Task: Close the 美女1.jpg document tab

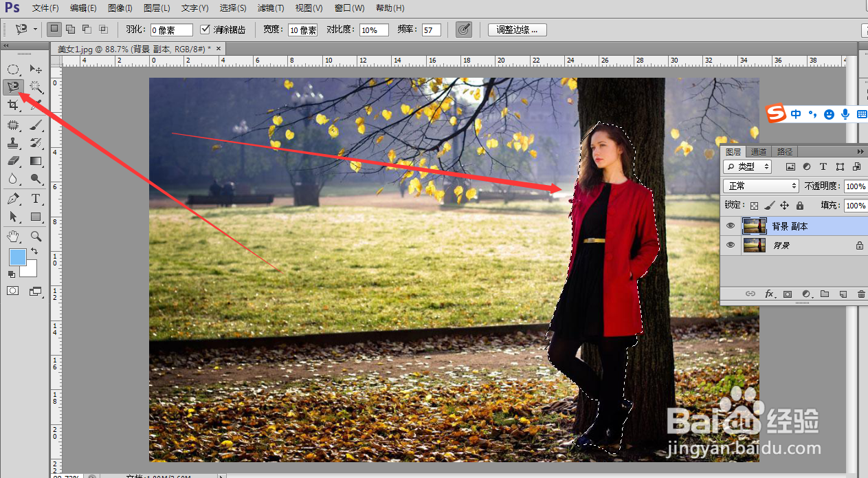Action: click(219, 50)
